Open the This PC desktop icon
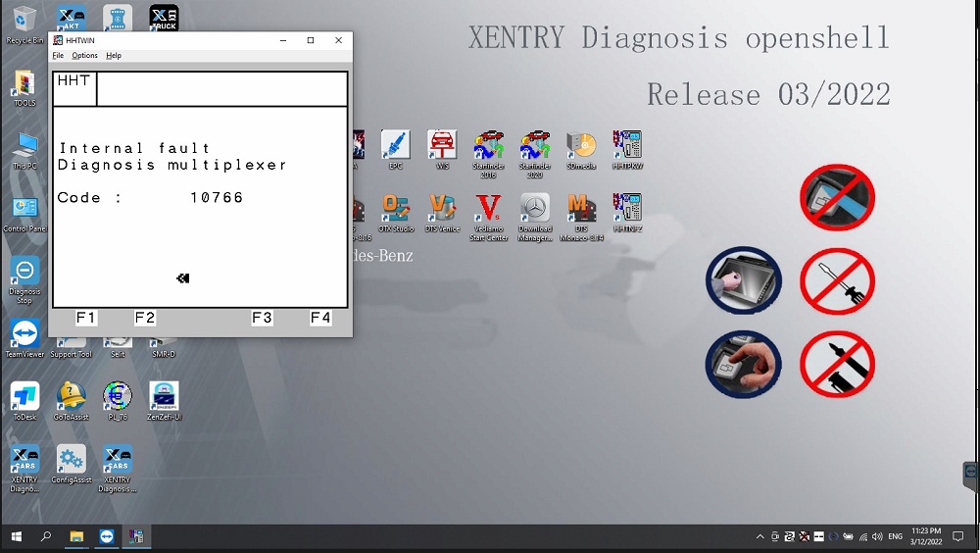Image resolution: width=980 pixels, height=553 pixels. [24, 151]
